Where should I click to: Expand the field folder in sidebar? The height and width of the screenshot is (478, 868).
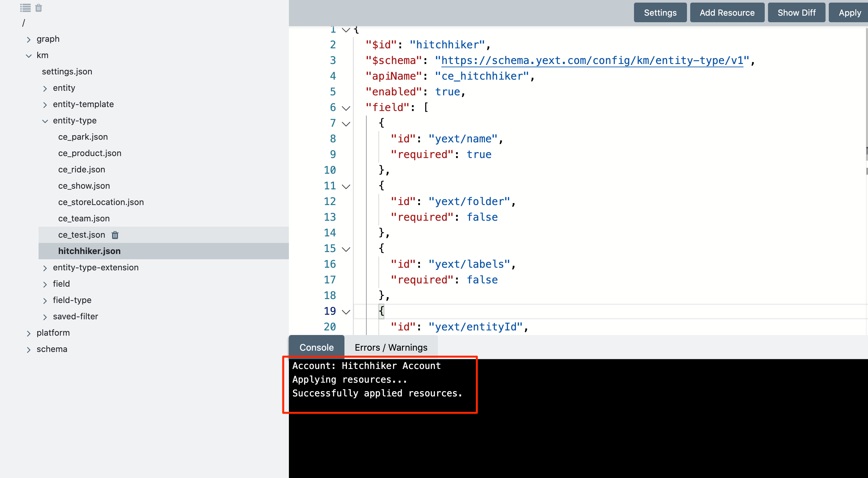44,284
